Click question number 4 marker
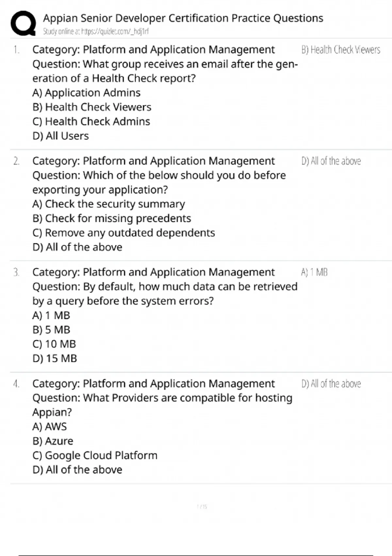Screen dimensions: 392x556 coord(16,384)
